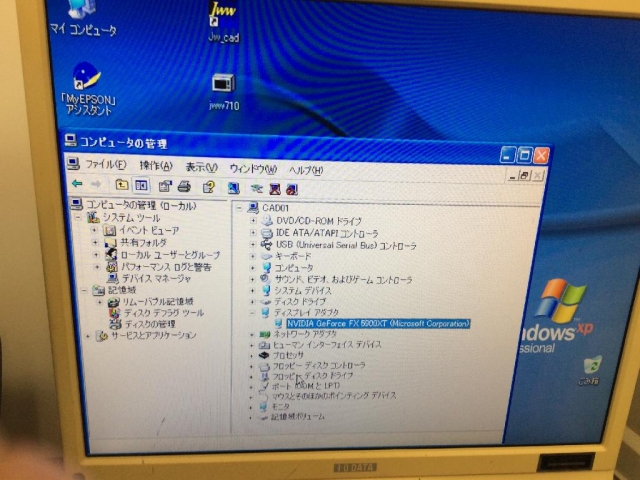Open the ヘルプ(H) menu
Image resolution: width=640 pixels, height=480 pixels.
coord(306,170)
